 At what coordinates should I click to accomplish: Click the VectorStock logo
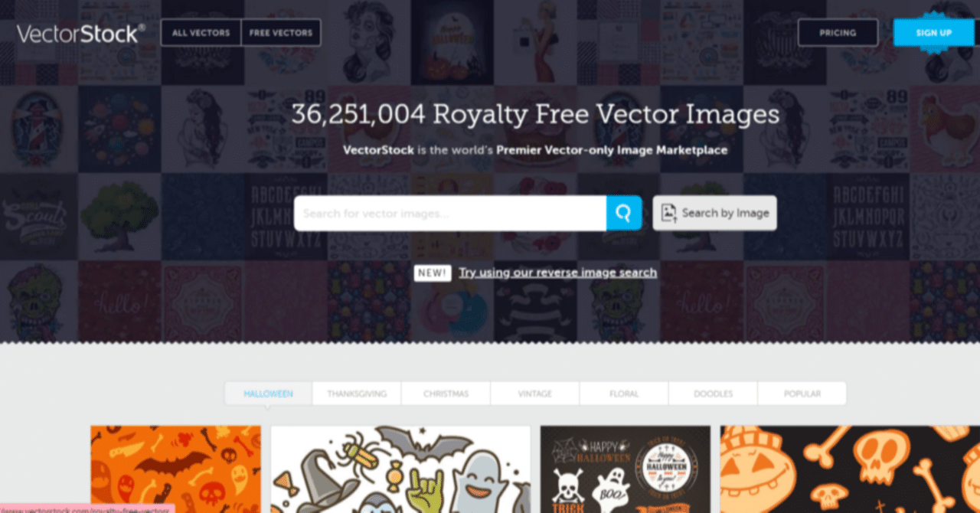[x=80, y=33]
